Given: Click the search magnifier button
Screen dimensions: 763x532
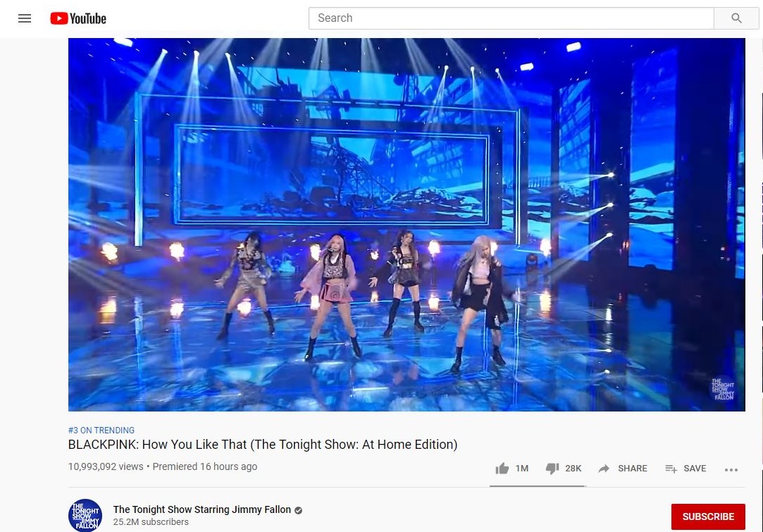Looking at the screenshot, I should [736, 18].
